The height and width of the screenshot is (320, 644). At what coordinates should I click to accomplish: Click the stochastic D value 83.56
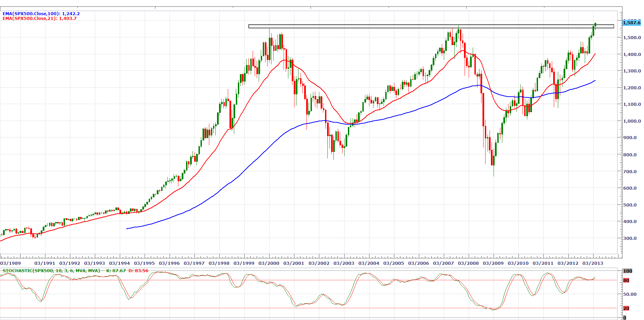[x=138, y=271]
